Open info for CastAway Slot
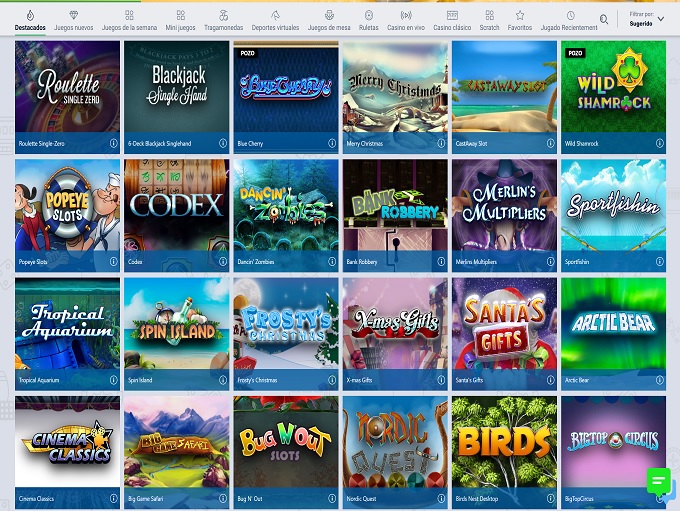This screenshot has width=680, height=511. click(551, 143)
